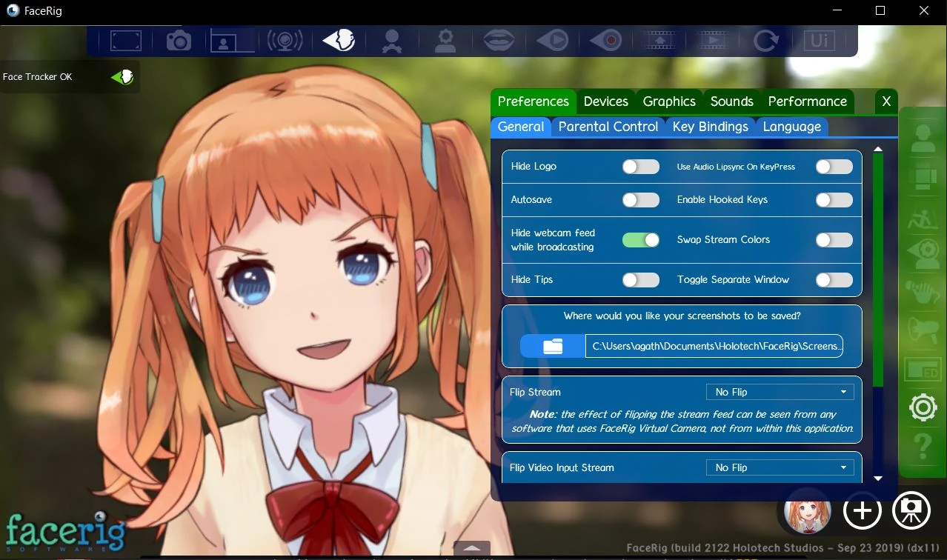Browse screenshot folder with folder icon

553,346
